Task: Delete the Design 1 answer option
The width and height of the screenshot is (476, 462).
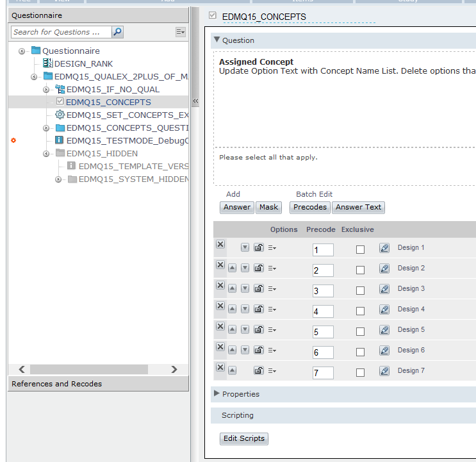Action: tap(220, 244)
